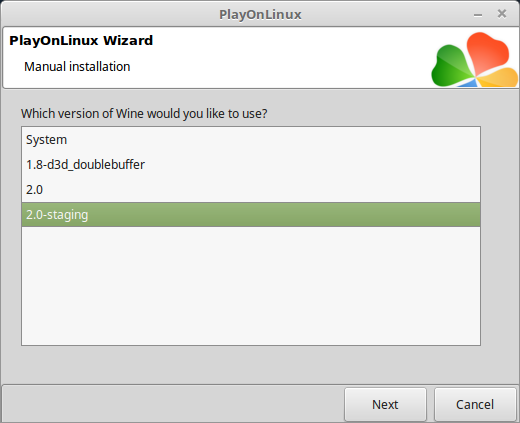Close the PlayOnLinux wizard window

pos(502,14)
